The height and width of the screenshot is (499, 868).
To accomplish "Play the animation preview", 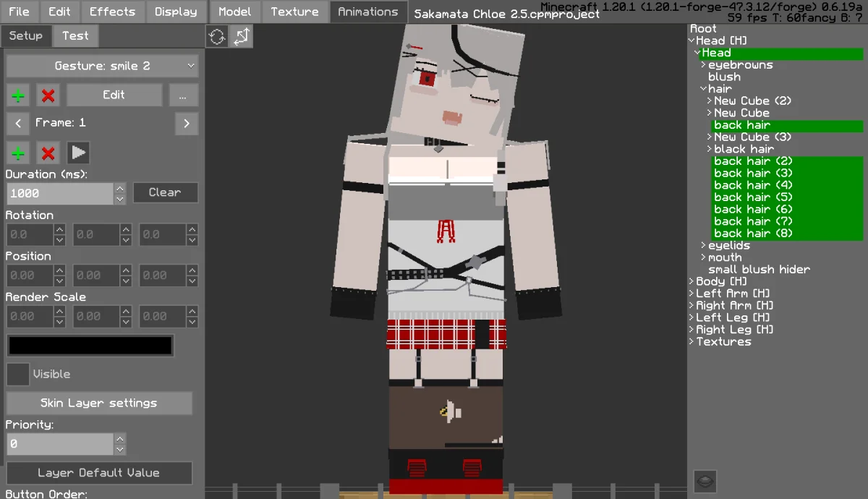I will [79, 153].
